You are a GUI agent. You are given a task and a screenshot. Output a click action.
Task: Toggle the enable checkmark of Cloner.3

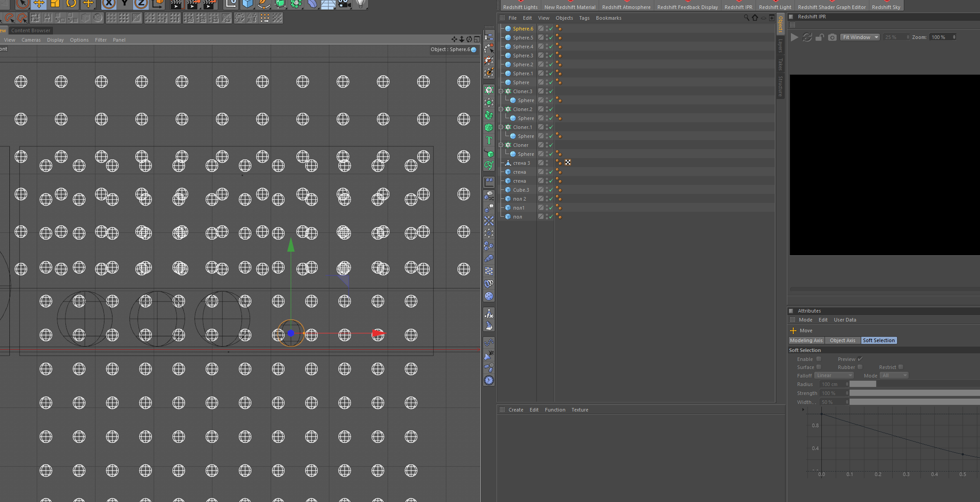(x=551, y=91)
